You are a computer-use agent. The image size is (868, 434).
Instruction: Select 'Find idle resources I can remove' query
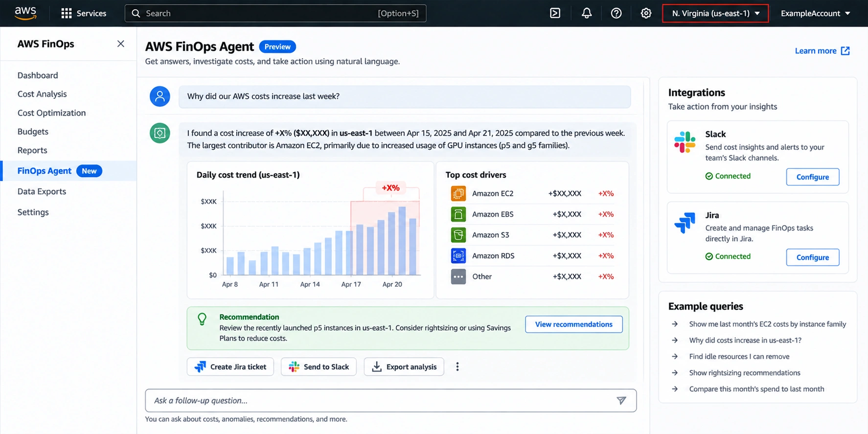[739, 356]
